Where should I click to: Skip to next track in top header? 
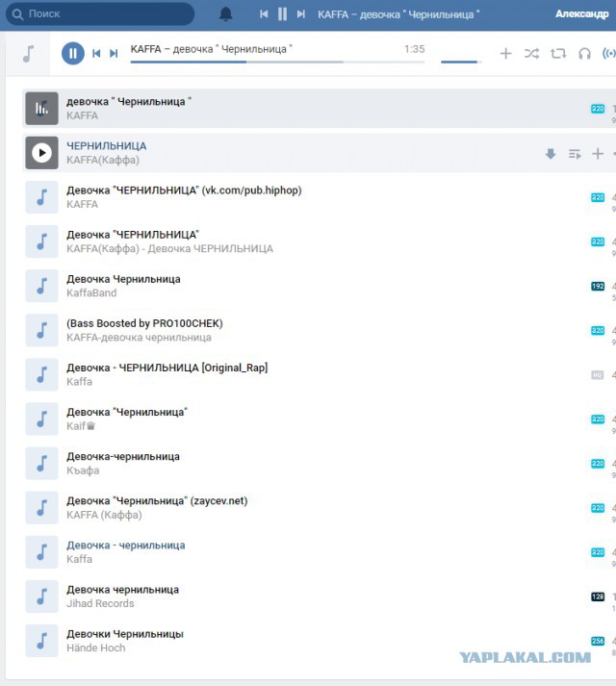(x=300, y=14)
